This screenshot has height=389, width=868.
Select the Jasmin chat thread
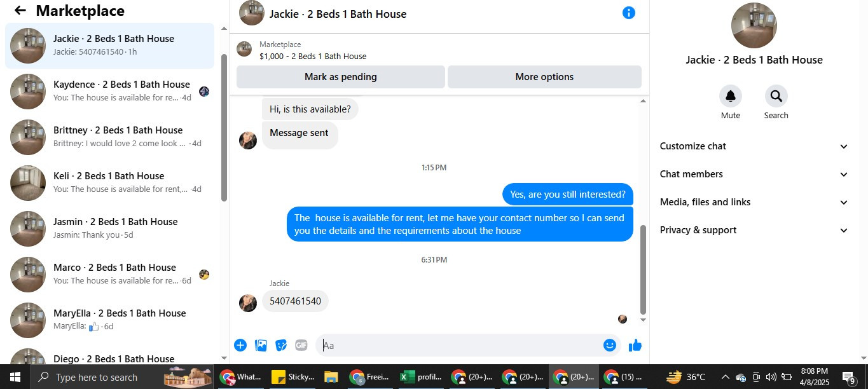[110, 229]
